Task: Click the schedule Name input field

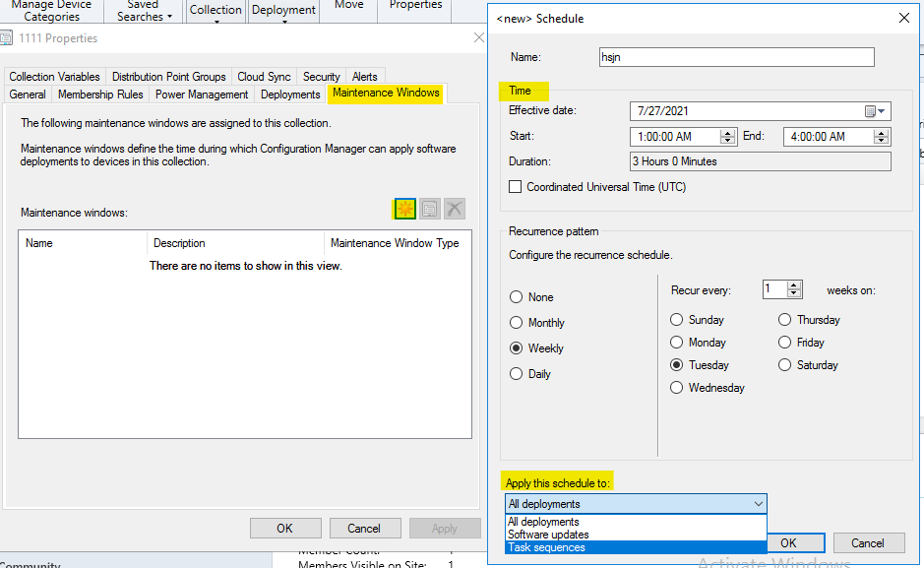Action: 737,57
